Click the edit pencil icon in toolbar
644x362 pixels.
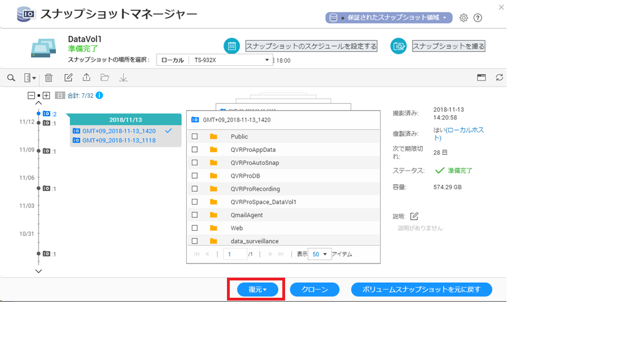(x=68, y=78)
